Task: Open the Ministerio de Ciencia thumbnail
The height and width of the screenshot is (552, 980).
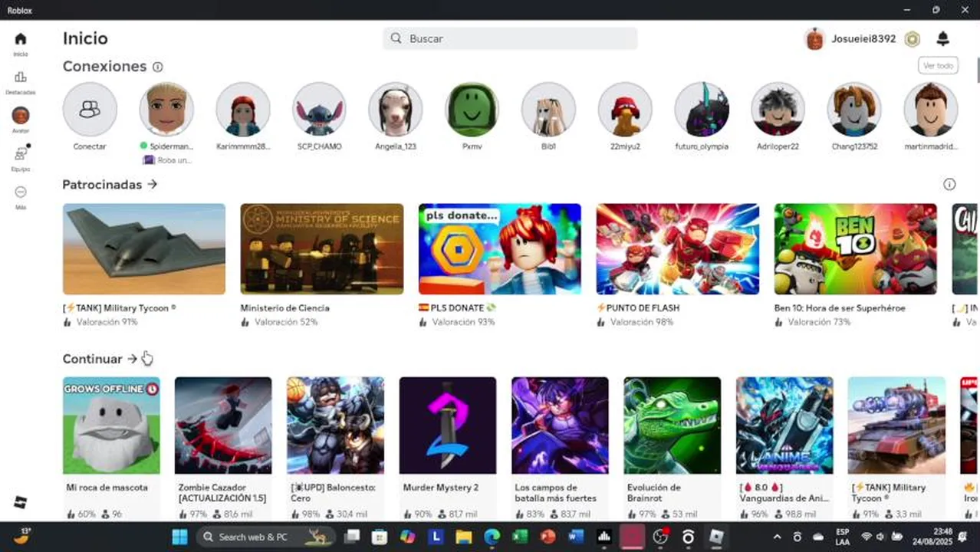Action: click(x=322, y=249)
